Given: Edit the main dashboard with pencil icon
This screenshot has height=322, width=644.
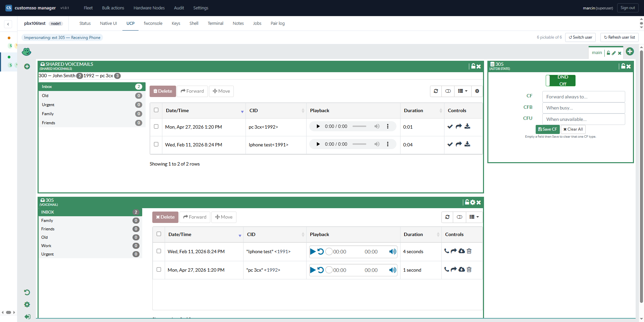Looking at the screenshot, I should point(614,53).
